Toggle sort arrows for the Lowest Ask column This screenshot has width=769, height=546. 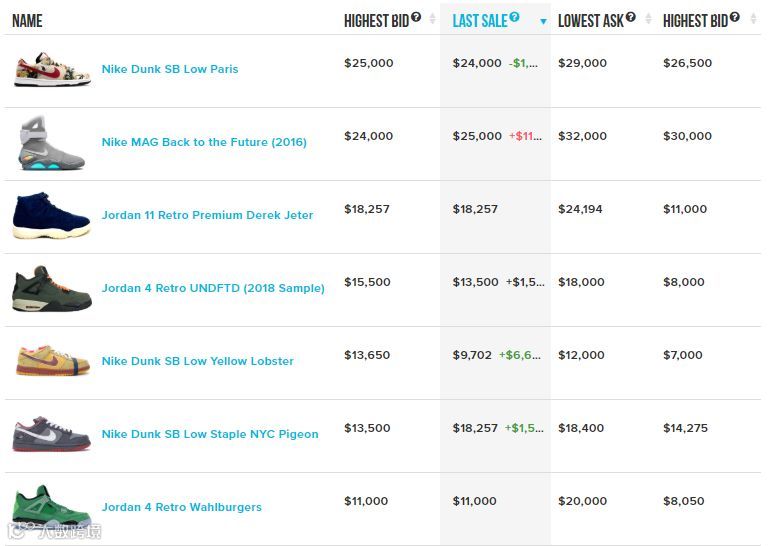[648, 20]
